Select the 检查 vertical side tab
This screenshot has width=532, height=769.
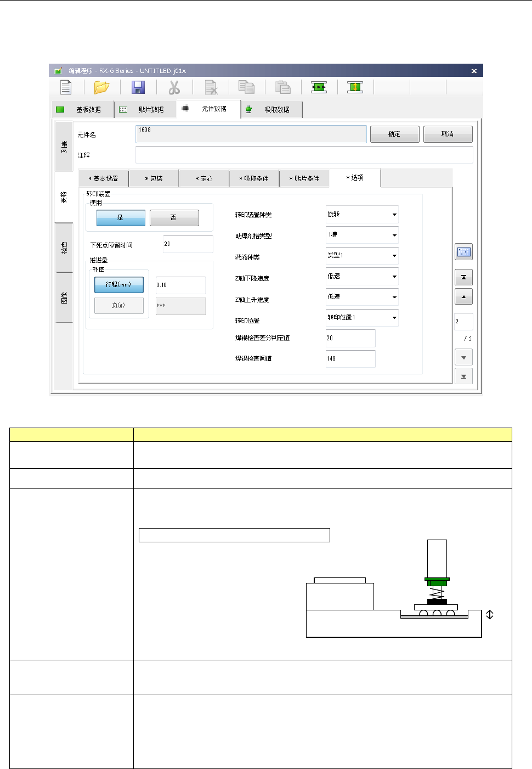coord(64,248)
